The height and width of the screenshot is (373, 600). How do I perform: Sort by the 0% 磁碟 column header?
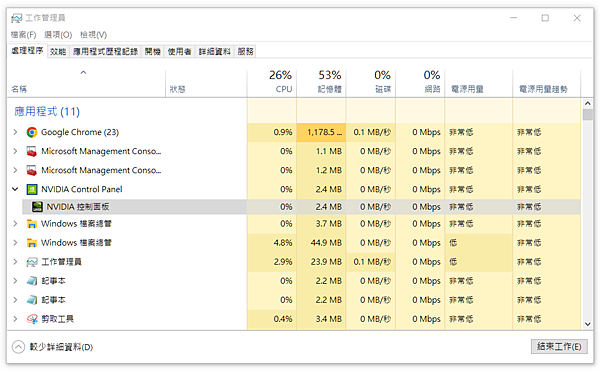(370, 83)
